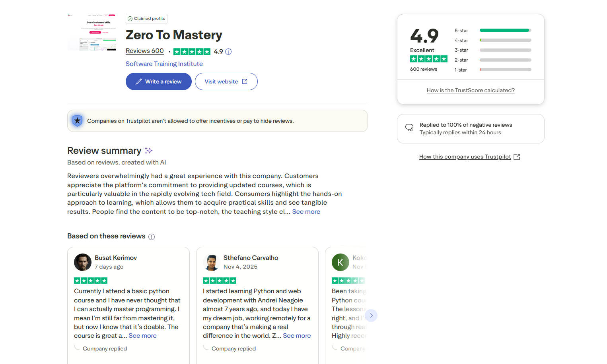Viewport: 607px width, 364px height.
Task: Open info icon next to Based on these reviews
Action: [152, 237]
